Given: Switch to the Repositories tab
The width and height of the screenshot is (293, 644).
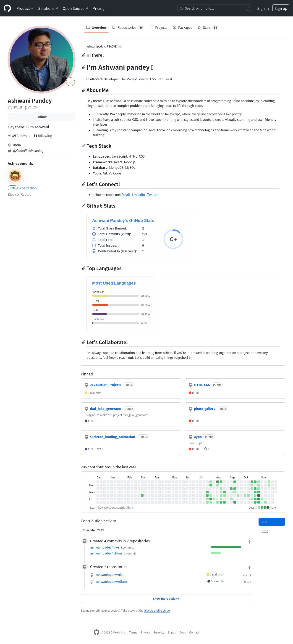Looking at the screenshot, I should pos(128,27).
